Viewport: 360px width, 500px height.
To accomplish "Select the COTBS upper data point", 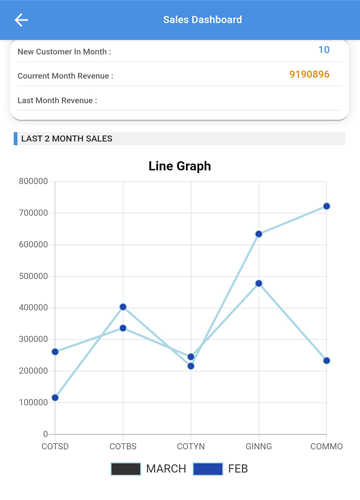I will pos(123,307).
